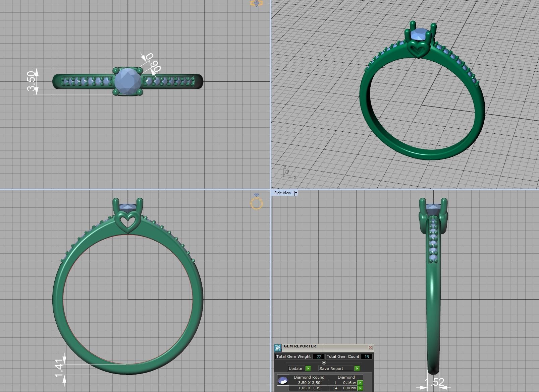Click the 0.90 dimension label in the top view

[153, 62]
